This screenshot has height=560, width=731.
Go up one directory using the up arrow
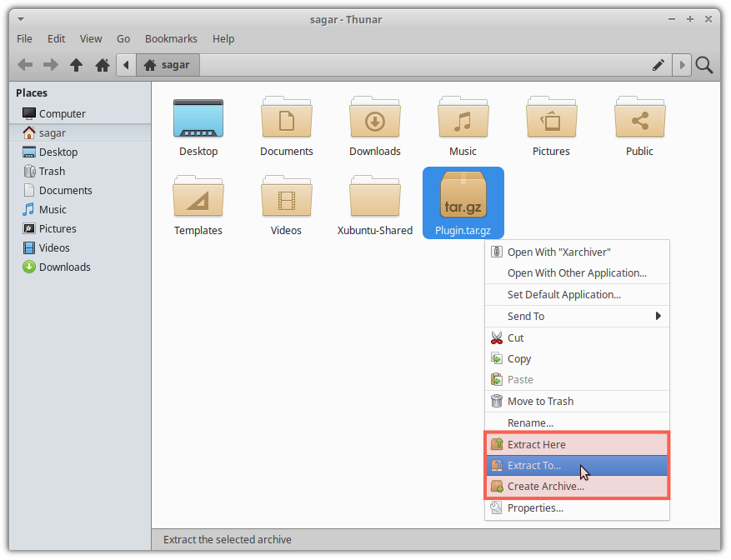pyautogui.click(x=76, y=64)
